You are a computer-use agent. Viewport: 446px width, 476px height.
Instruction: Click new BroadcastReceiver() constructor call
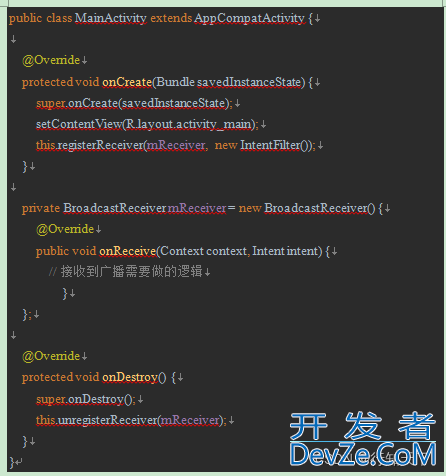coord(307,208)
